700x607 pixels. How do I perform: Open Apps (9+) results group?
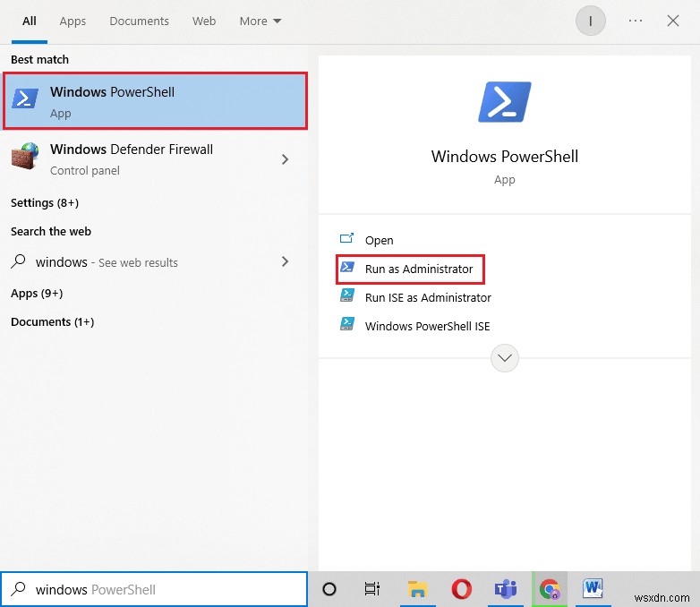point(37,294)
